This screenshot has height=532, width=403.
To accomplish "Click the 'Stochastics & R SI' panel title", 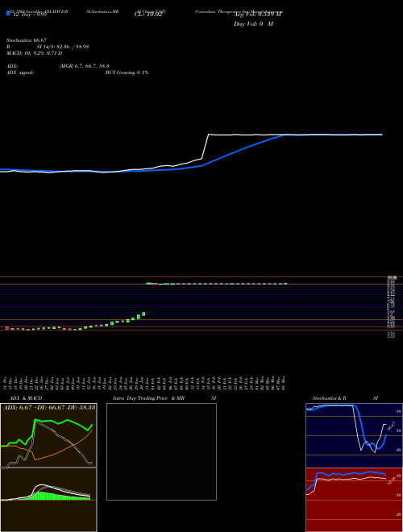I will coord(345,398).
